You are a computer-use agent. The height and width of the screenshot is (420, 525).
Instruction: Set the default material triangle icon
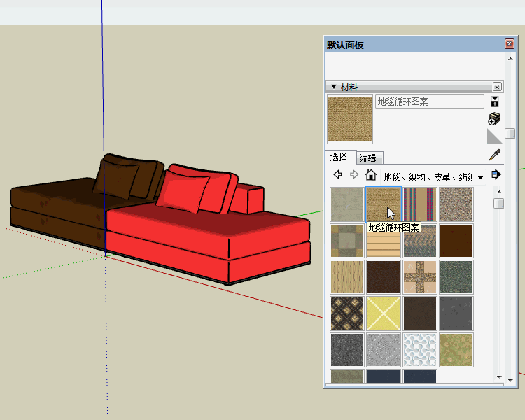tap(494, 136)
